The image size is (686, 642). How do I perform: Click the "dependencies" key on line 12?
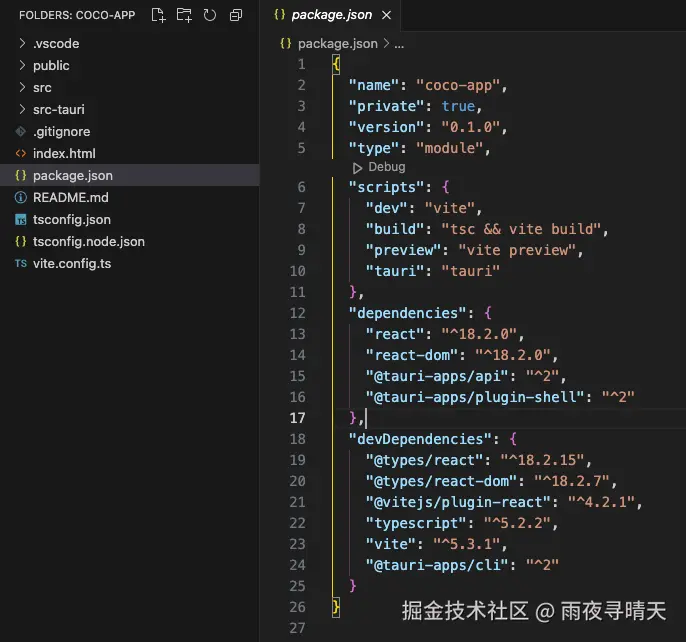407,313
